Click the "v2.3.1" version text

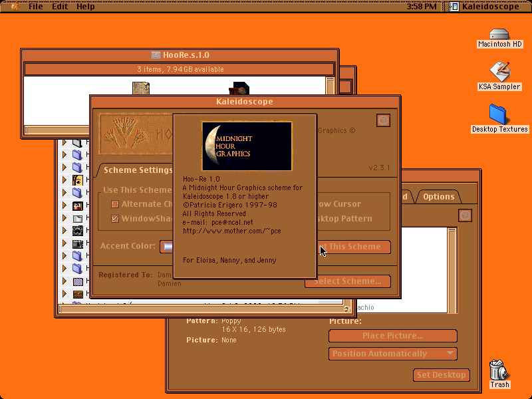tap(379, 168)
